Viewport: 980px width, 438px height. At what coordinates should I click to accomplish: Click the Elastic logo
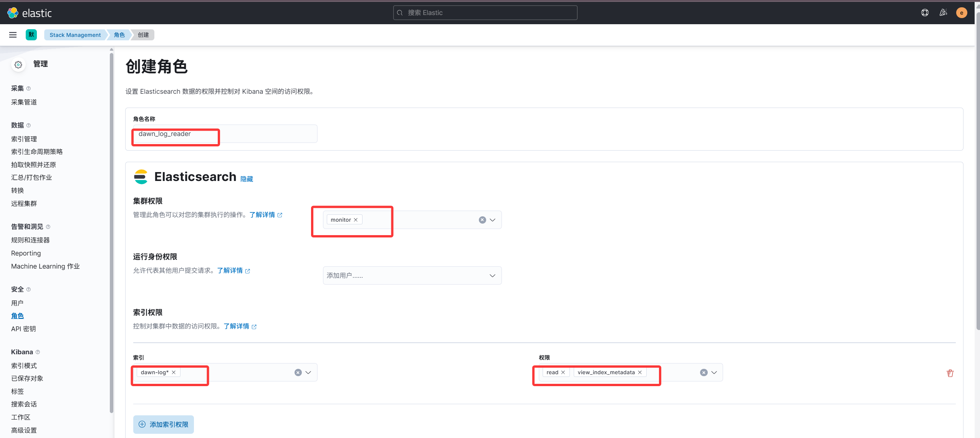tap(30, 13)
